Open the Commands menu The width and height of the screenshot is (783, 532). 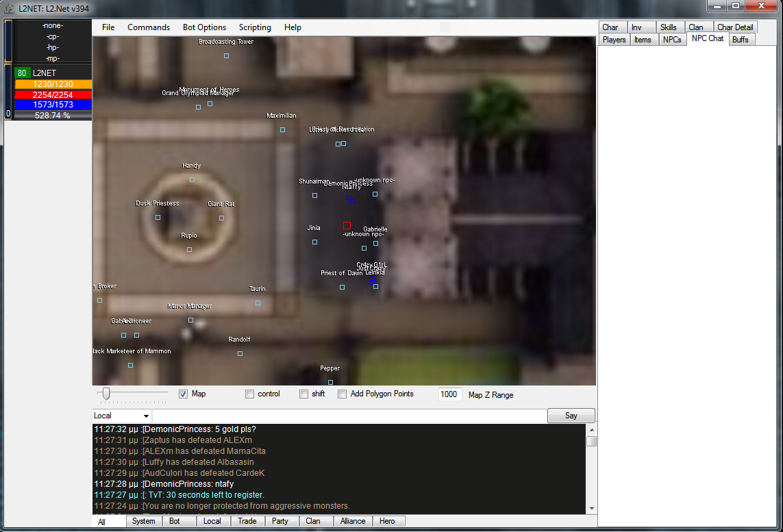tap(149, 27)
